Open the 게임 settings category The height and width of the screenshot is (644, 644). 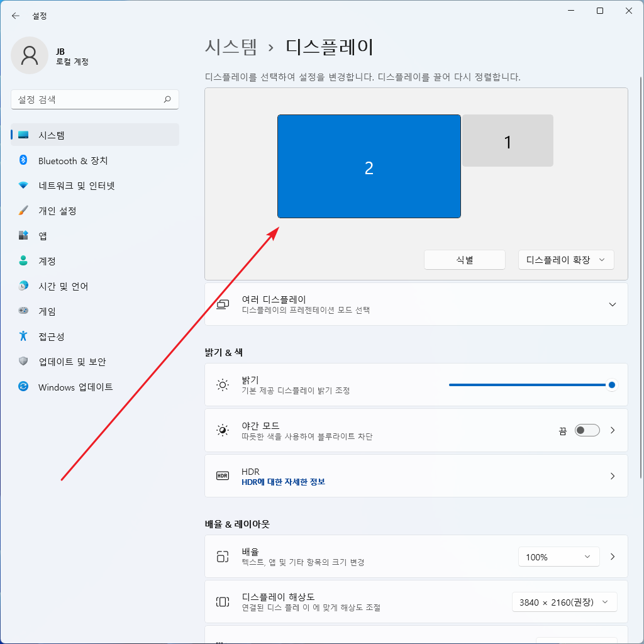[95, 311]
